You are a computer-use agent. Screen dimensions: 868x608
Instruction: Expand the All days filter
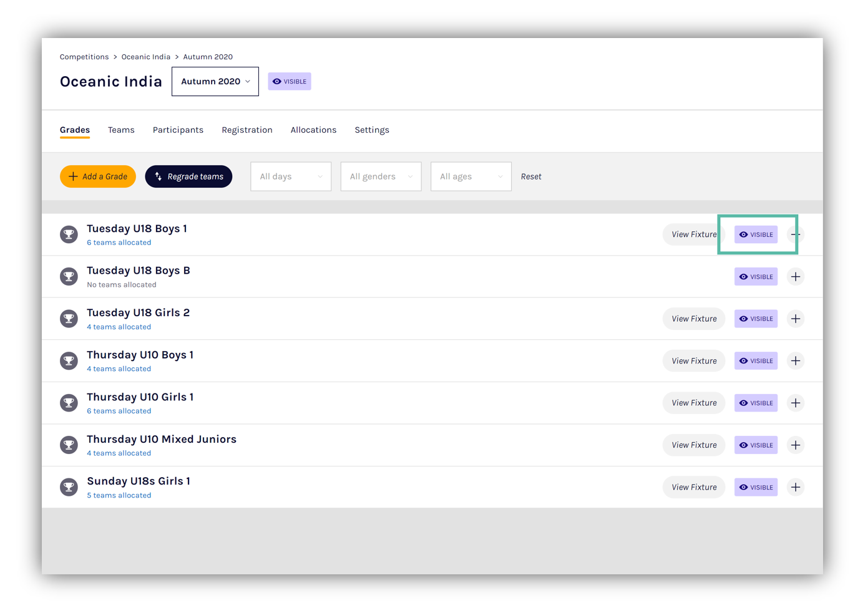click(291, 176)
